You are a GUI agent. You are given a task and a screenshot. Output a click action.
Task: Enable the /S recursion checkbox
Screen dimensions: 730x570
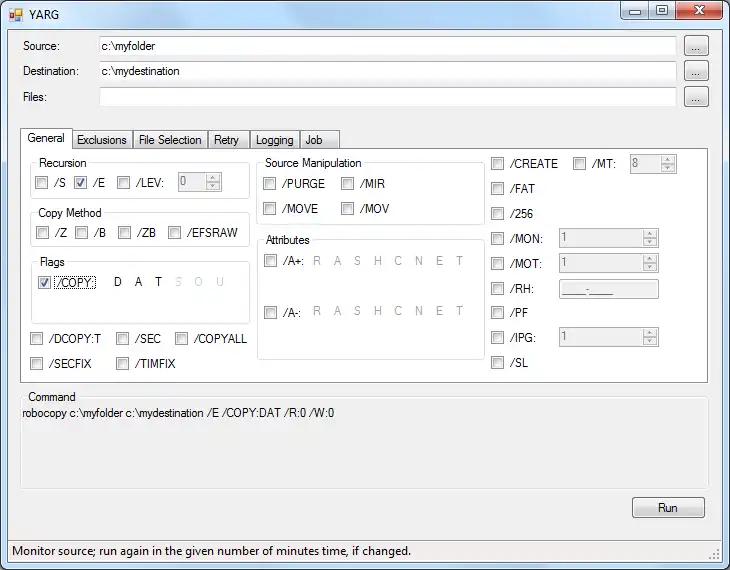coord(41,183)
